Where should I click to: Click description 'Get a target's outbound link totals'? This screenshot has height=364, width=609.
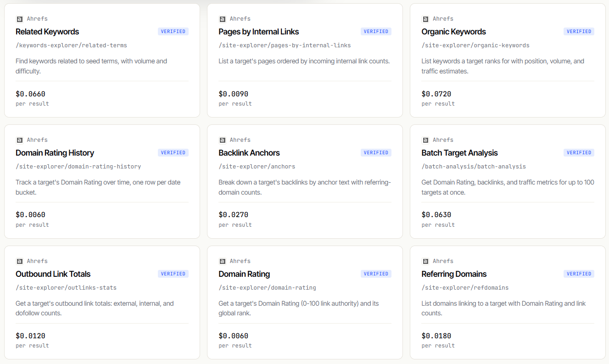[x=95, y=308]
